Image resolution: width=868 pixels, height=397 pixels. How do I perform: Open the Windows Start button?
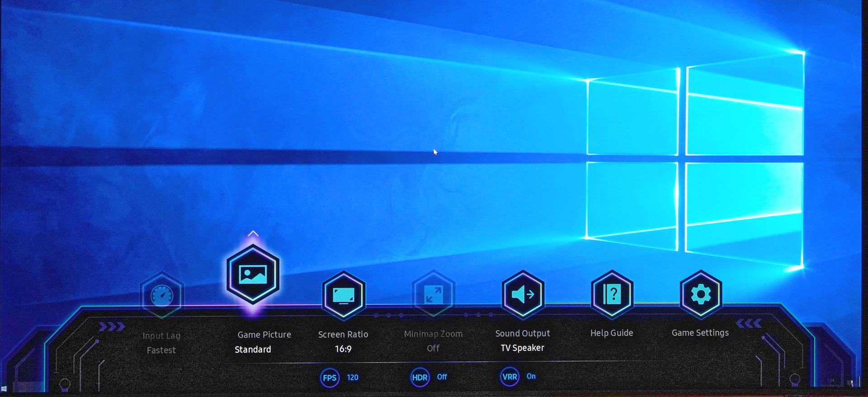coord(4,388)
